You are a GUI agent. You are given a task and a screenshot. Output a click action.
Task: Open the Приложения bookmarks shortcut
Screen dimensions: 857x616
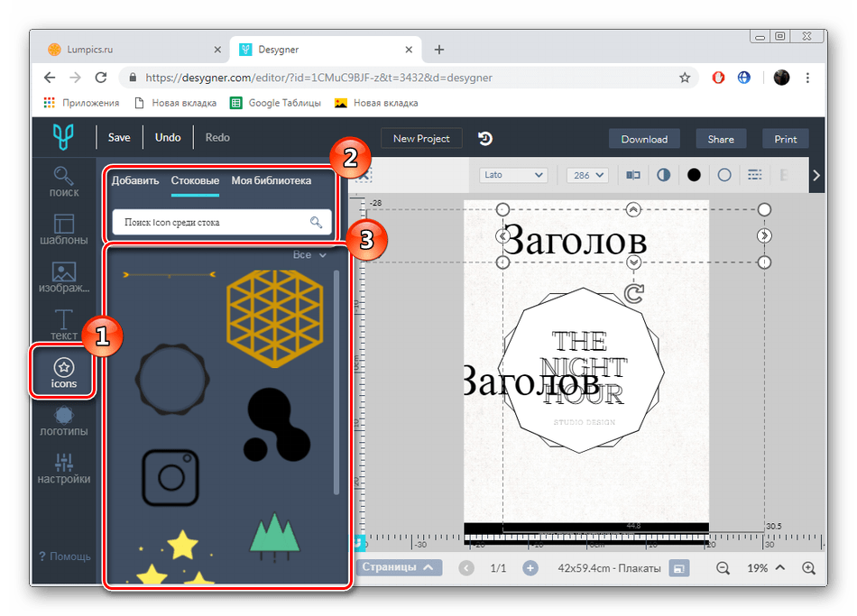[81, 103]
